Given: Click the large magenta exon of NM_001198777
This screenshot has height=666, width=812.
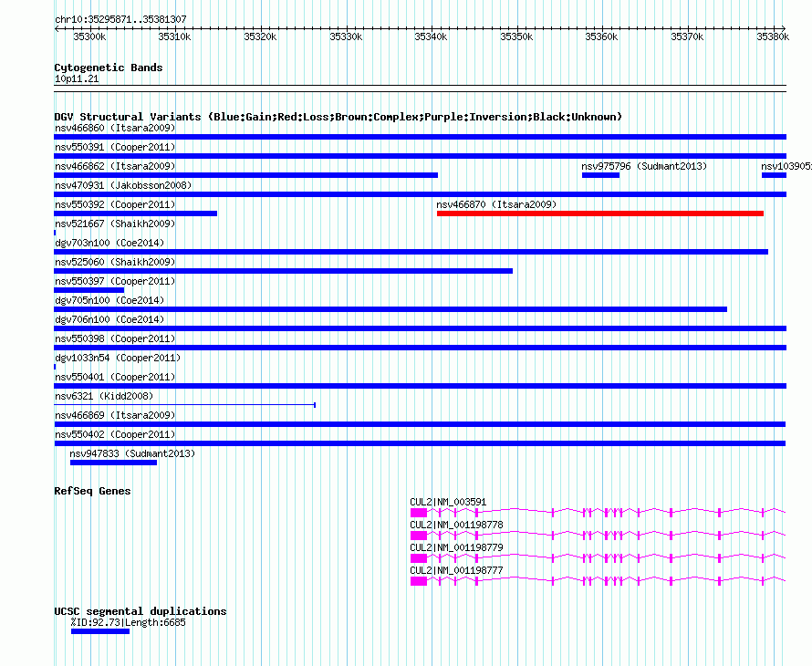Looking at the screenshot, I should [x=419, y=581].
